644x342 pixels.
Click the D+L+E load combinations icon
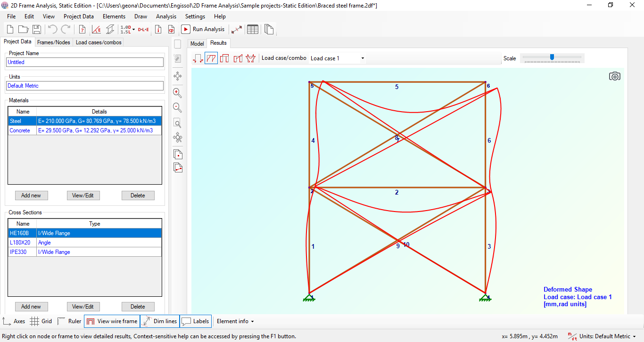[143, 29]
